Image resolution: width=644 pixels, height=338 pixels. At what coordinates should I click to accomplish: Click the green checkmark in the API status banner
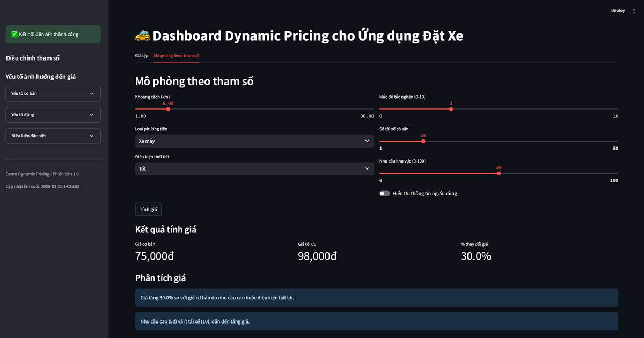click(x=14, y=34)
